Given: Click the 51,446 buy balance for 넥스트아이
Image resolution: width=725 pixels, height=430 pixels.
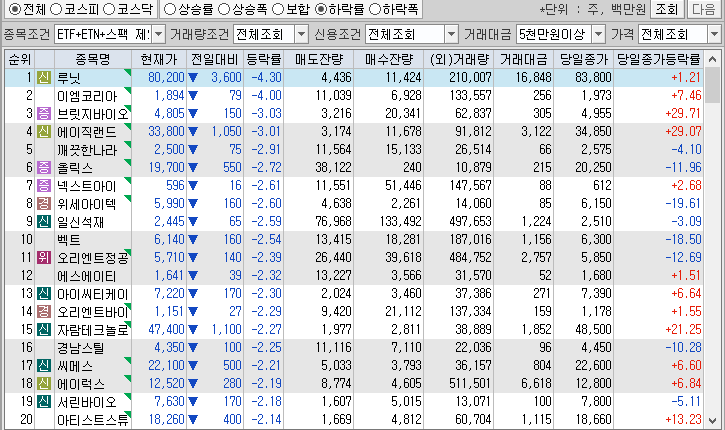Looking at the screenshot, I should pos(403,185).
